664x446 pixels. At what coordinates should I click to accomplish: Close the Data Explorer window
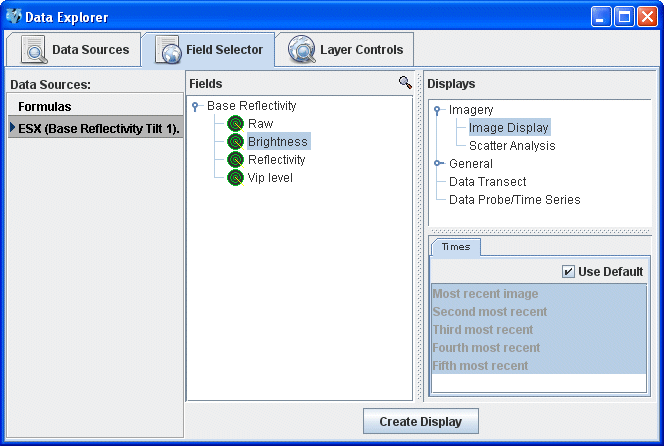[647, 17]
